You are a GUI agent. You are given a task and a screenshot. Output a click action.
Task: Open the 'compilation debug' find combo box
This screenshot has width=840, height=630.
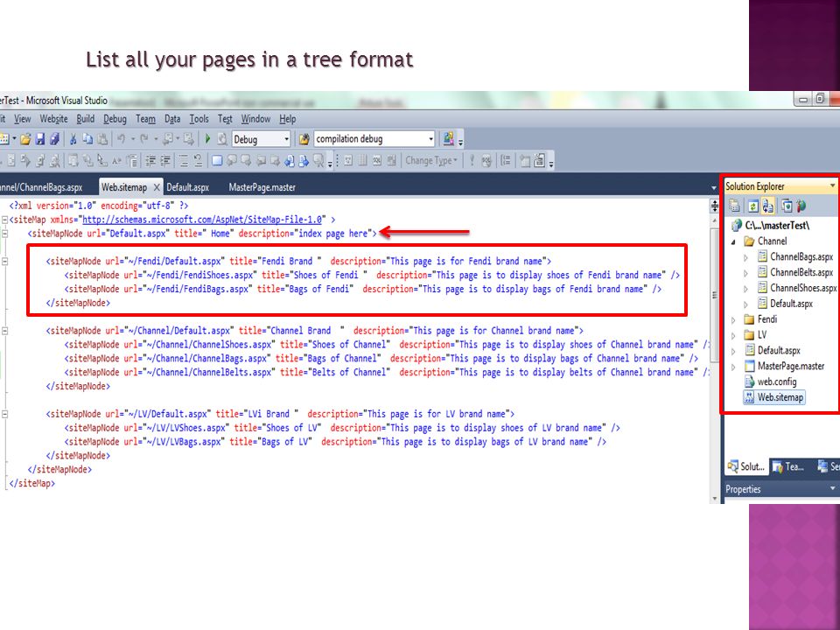[x=430, y=139]
